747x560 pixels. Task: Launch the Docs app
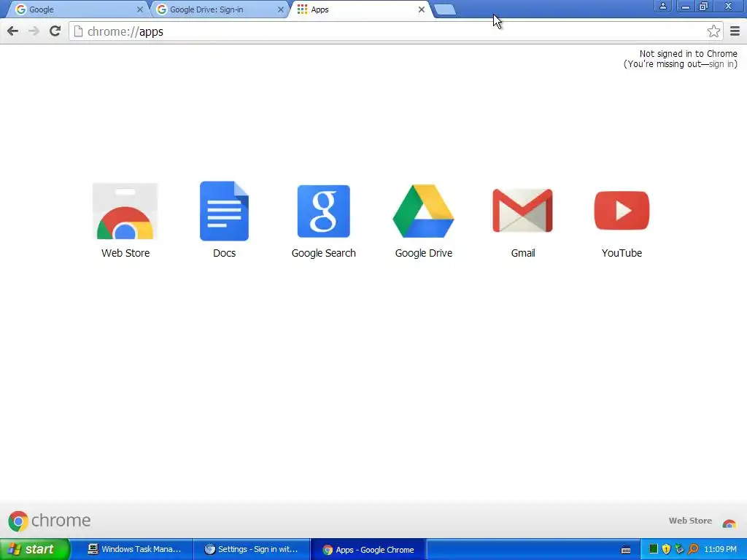pos(225,211)
